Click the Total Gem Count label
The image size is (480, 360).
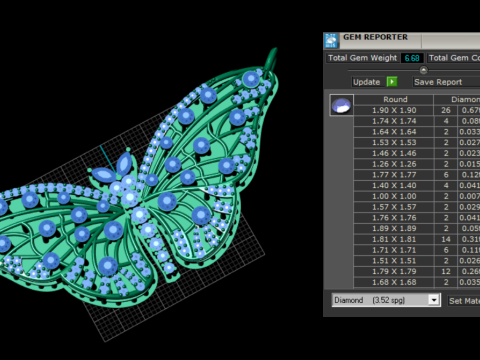click(x=454, y=58)
